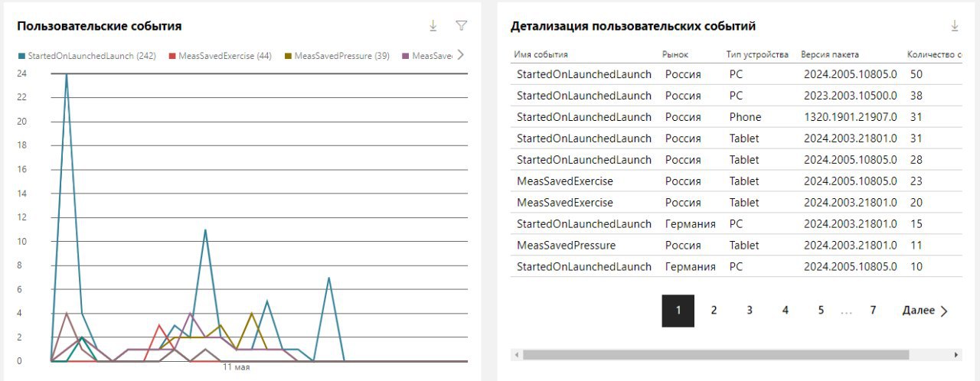Select the MeasSavedExercise row with count 20
The width and height of the screenshot is (980, 381).
[x=737, y=203]
